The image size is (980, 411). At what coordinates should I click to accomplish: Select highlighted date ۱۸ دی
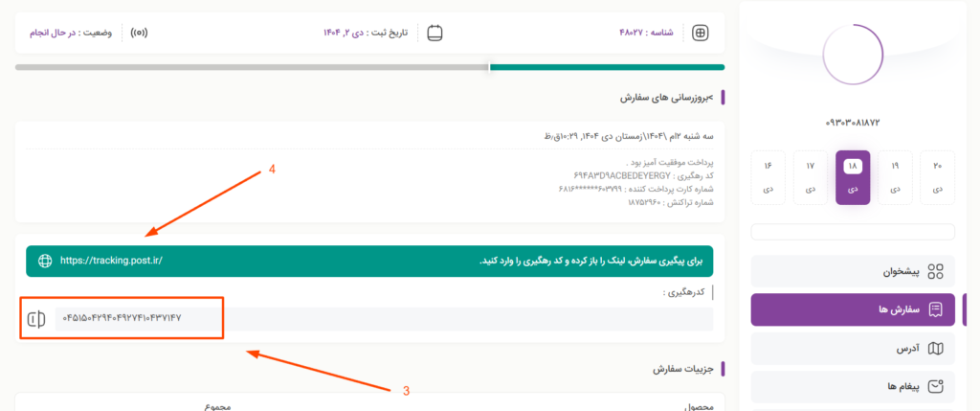(x=853, y=177)
